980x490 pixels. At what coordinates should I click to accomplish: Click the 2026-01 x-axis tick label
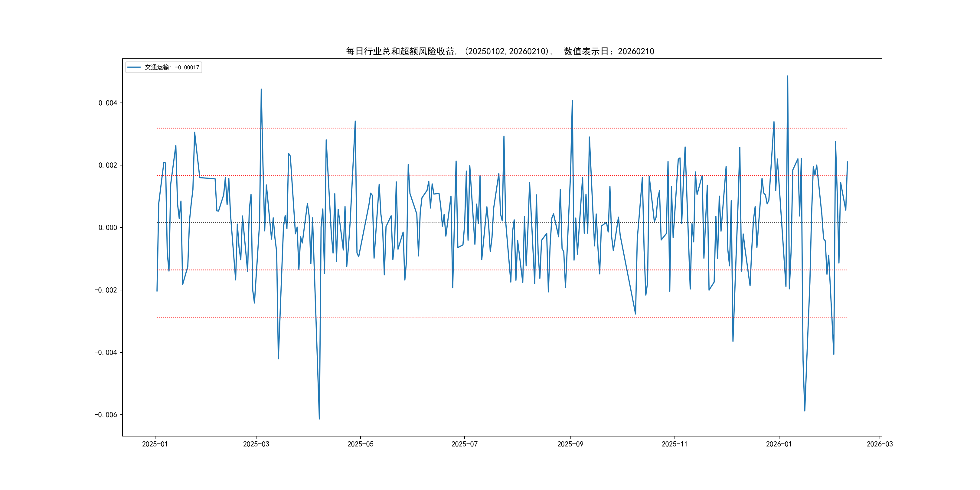[778, 444]
